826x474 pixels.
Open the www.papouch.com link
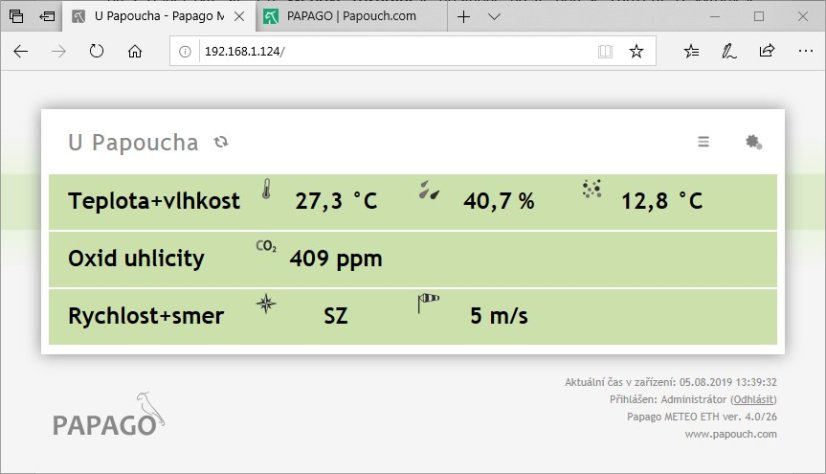[731, 434]
